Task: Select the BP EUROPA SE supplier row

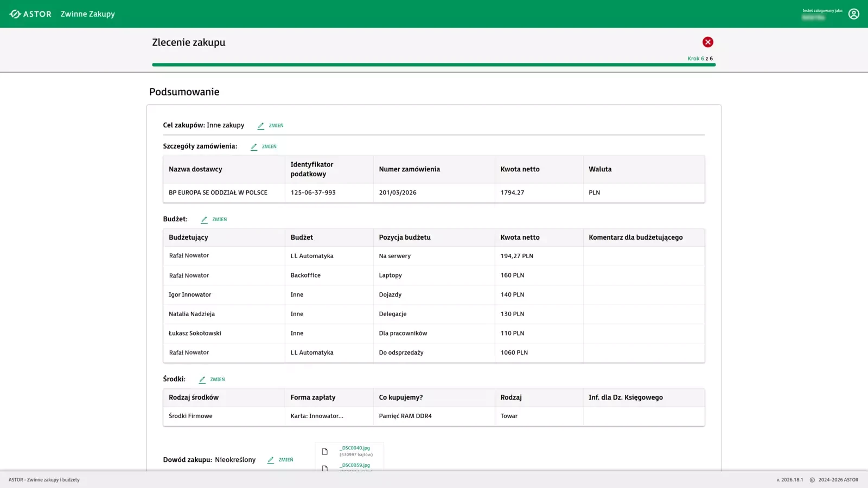Action: 218,192
